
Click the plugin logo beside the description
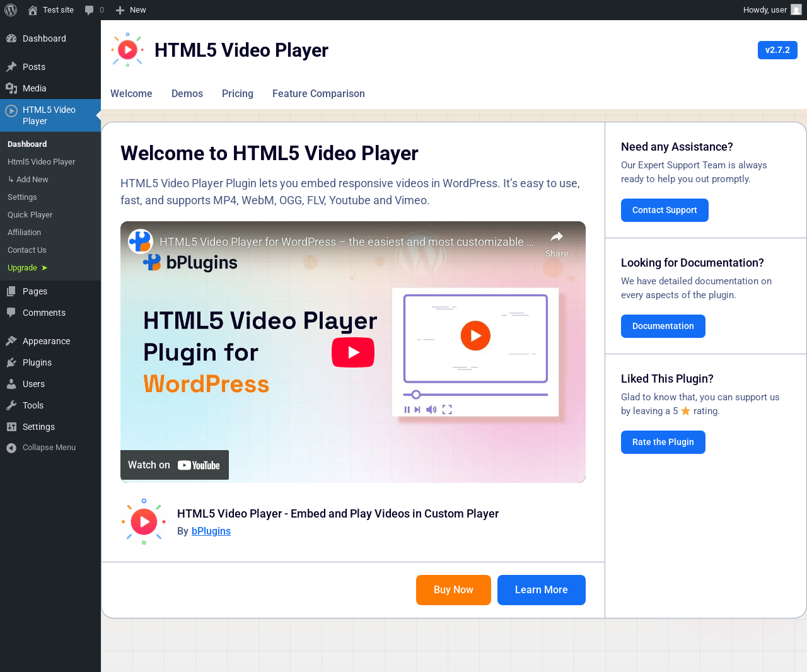144,522
